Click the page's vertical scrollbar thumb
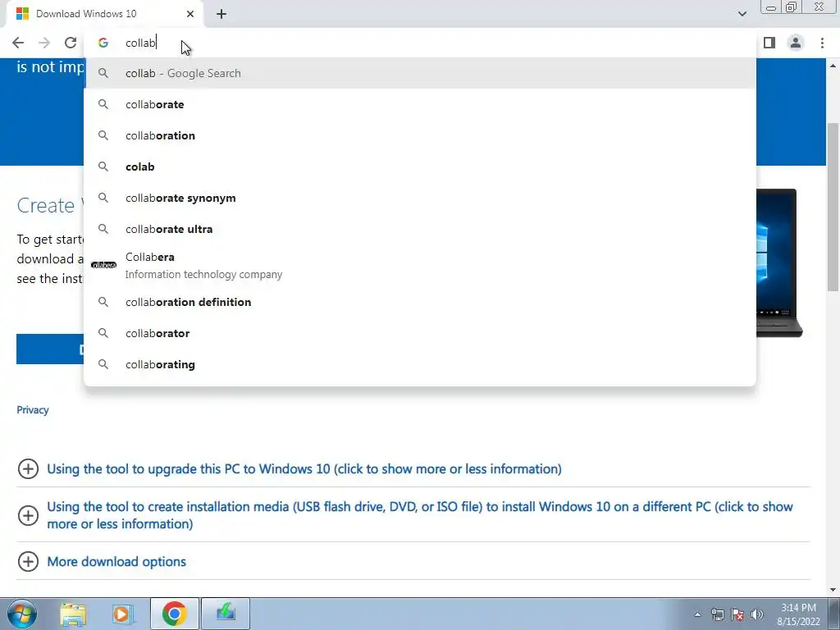 (833, 208)
